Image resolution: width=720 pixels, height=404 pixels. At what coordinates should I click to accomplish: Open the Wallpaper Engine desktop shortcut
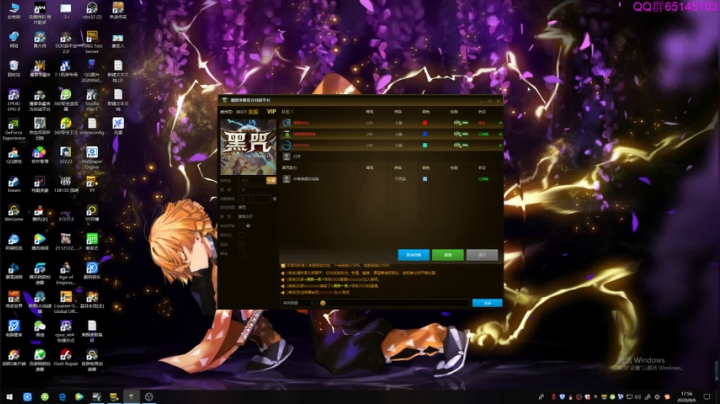(x=92, y=157)
